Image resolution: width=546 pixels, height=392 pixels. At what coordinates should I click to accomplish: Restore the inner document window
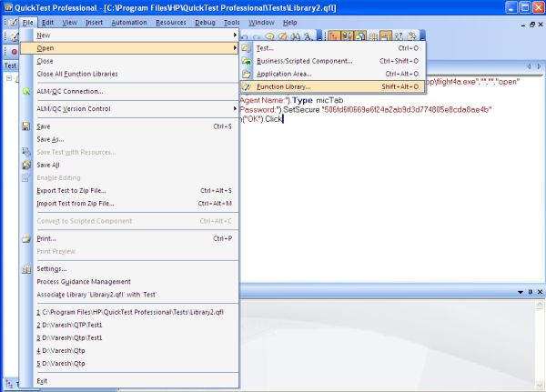point(532,25)
